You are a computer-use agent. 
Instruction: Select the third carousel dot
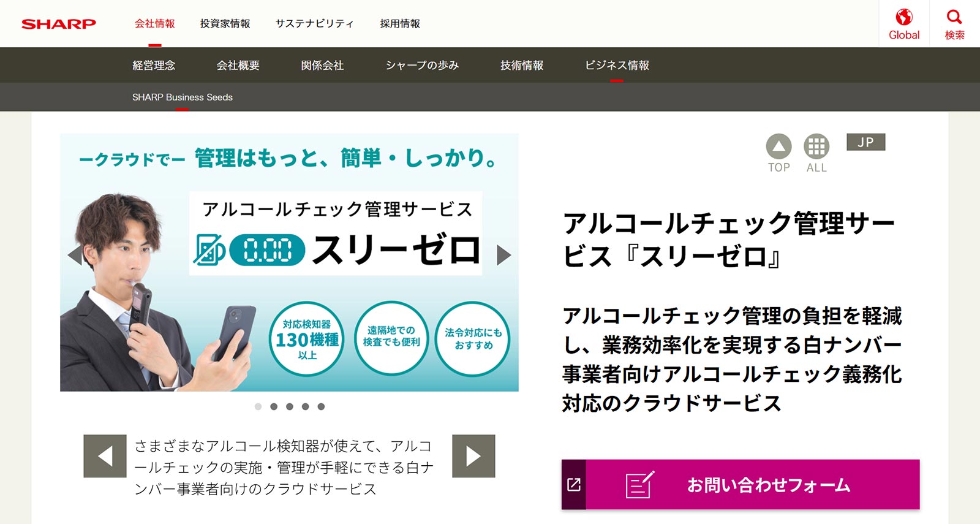[290, 406]
